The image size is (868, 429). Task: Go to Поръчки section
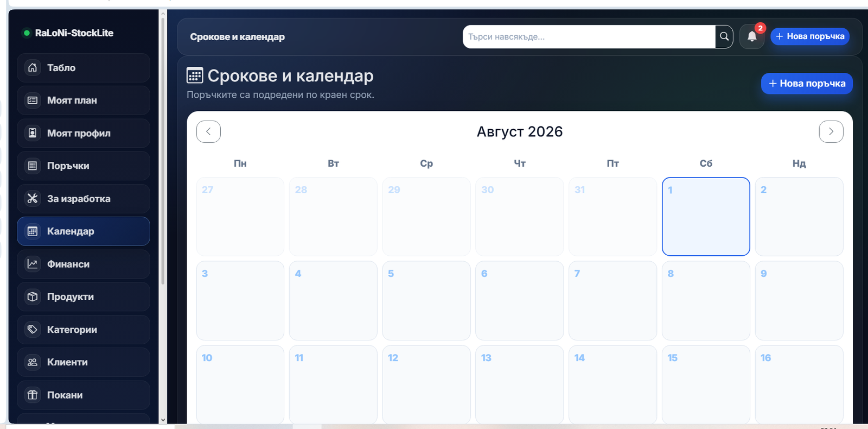pyautogui.click(x=84, y=166)
